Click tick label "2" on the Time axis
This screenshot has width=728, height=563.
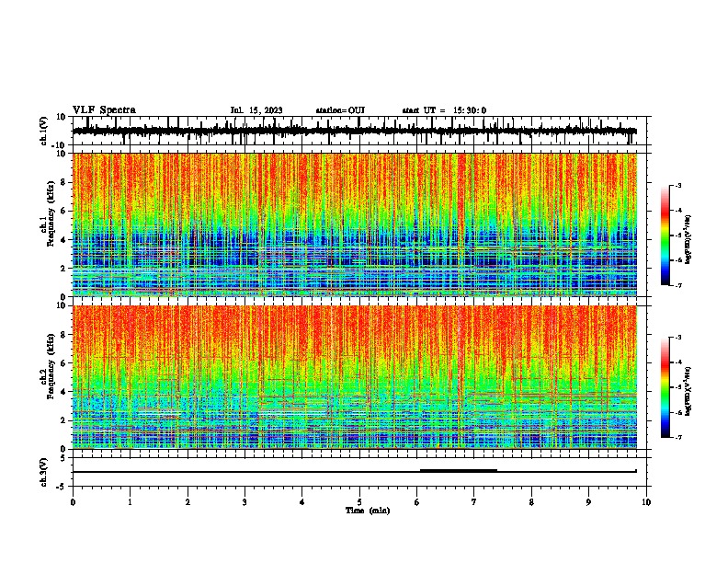tap(188, 502)
